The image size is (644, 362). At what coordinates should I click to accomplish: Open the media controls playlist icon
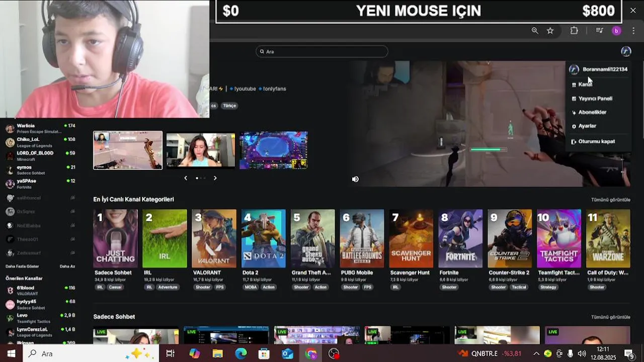[599, 31]
